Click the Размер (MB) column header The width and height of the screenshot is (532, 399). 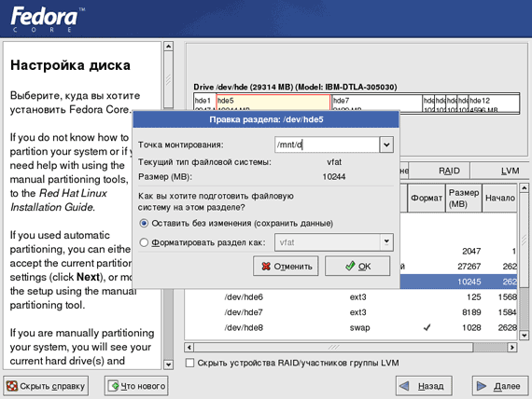464,198
